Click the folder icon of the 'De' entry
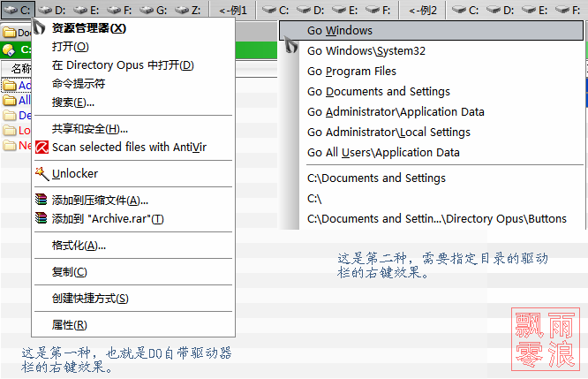588x379 pixels. pyautogui.click(x=10, y=115)
